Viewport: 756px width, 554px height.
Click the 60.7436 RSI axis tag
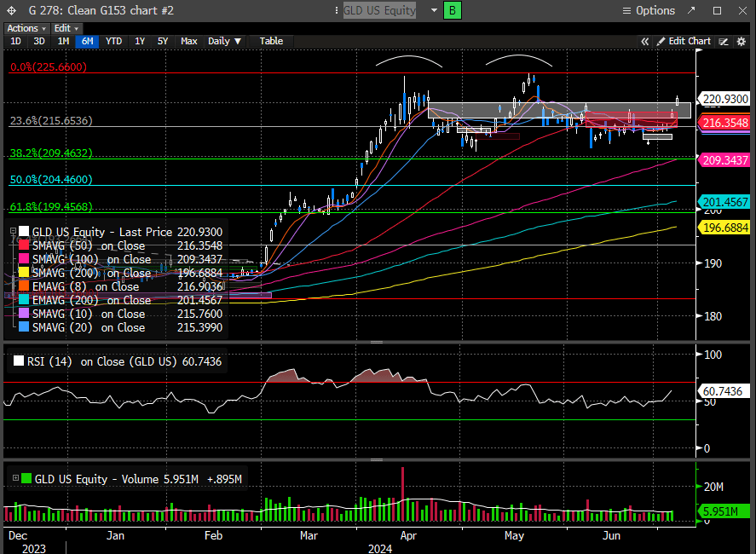pos(724,391)
